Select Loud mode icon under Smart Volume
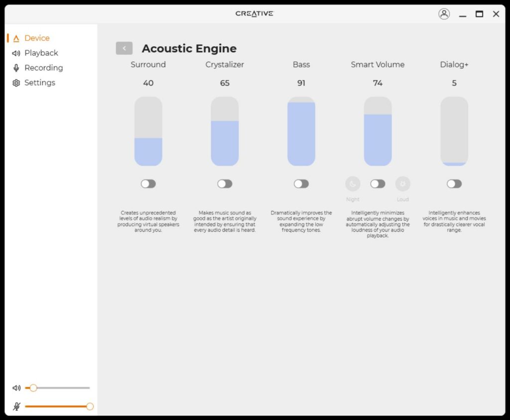Screen dimensions: 510x420 pos(402,184)
